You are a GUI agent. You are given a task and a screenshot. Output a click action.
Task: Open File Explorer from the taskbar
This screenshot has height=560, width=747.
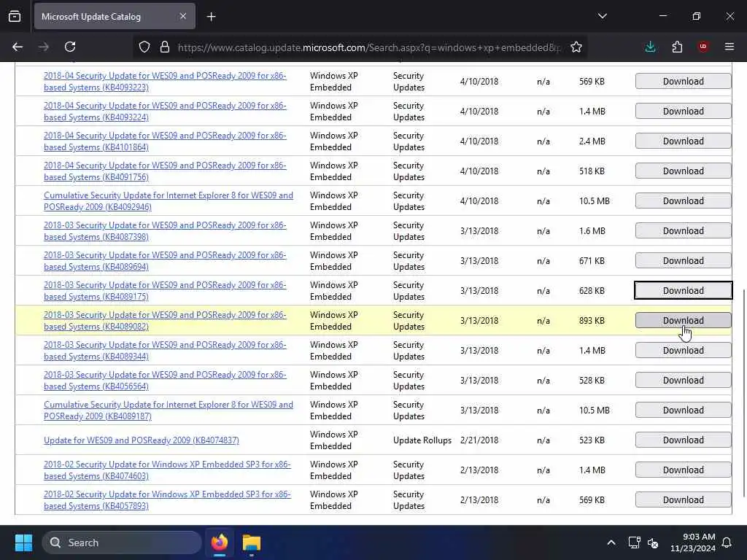pyautogui.click(x=251, y=542)
